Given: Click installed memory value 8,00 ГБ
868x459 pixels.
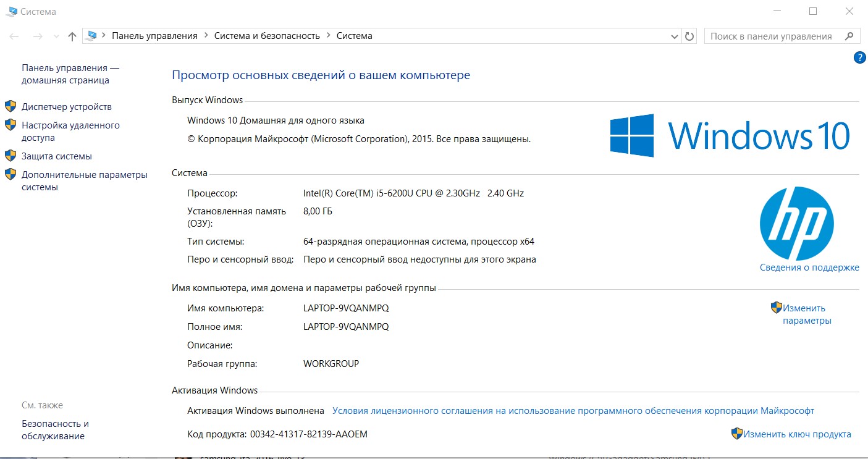Looking at the screenshot, I should 318,211.
